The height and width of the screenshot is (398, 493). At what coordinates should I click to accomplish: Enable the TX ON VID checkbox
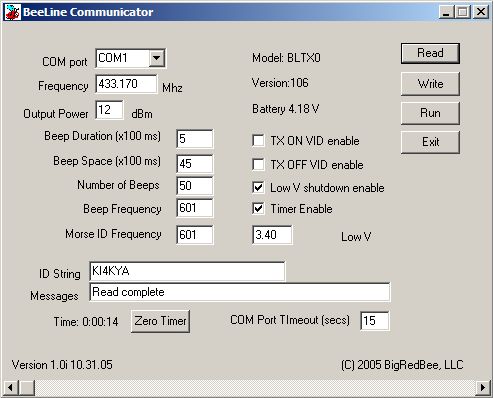pos(258,141)
